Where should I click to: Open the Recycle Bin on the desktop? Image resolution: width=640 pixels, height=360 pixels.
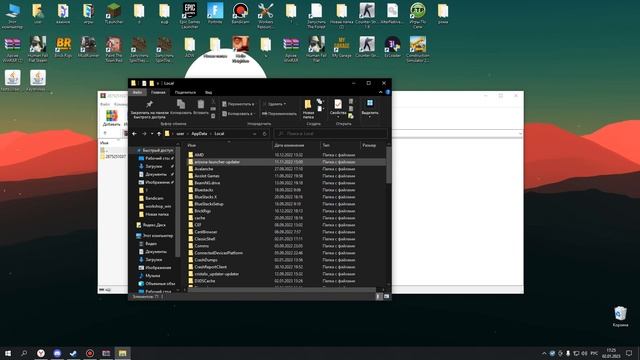coord(620,317)
